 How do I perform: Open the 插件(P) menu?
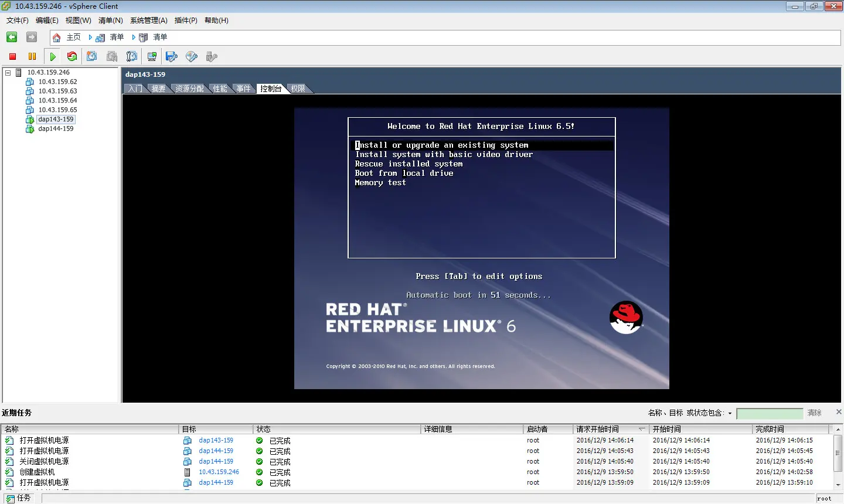pyautogui.click(x=186, y=21)
